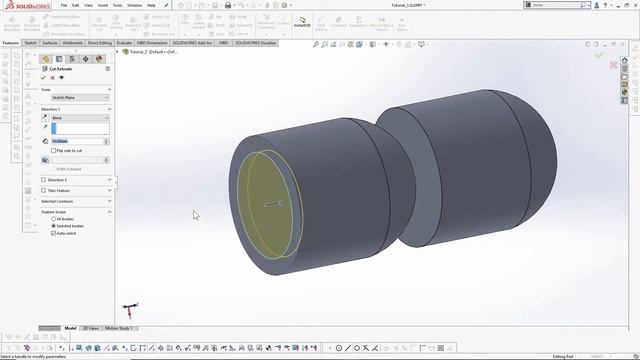Click the Detailed Preview icon beside the cancel X
The height and width of the screenshot is (360, 640).
(x=62, y=78)
